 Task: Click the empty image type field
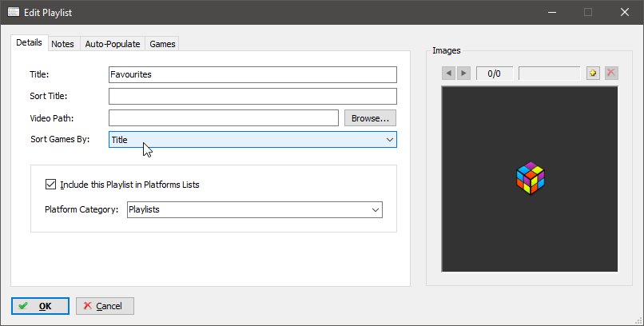pyautogui.click(x=549, y=74)
